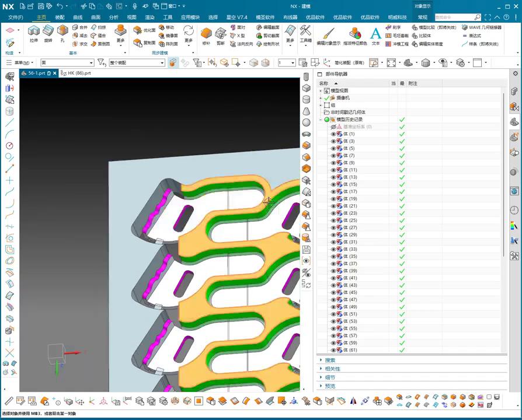Viewport: 522px width, 420px height.
Task: Open the 编辑对象显示 tool
Action: (x=328, y=33)
